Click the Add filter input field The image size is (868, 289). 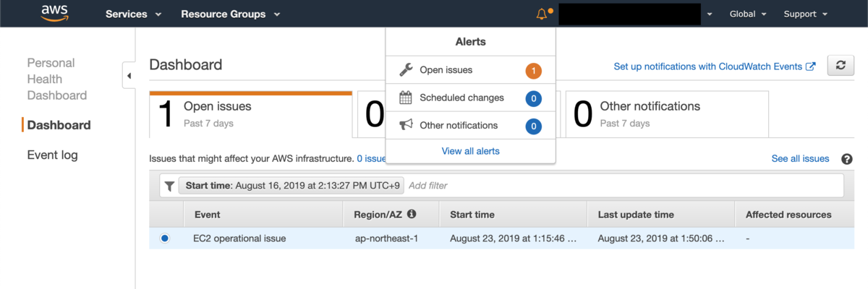[622, 186]
